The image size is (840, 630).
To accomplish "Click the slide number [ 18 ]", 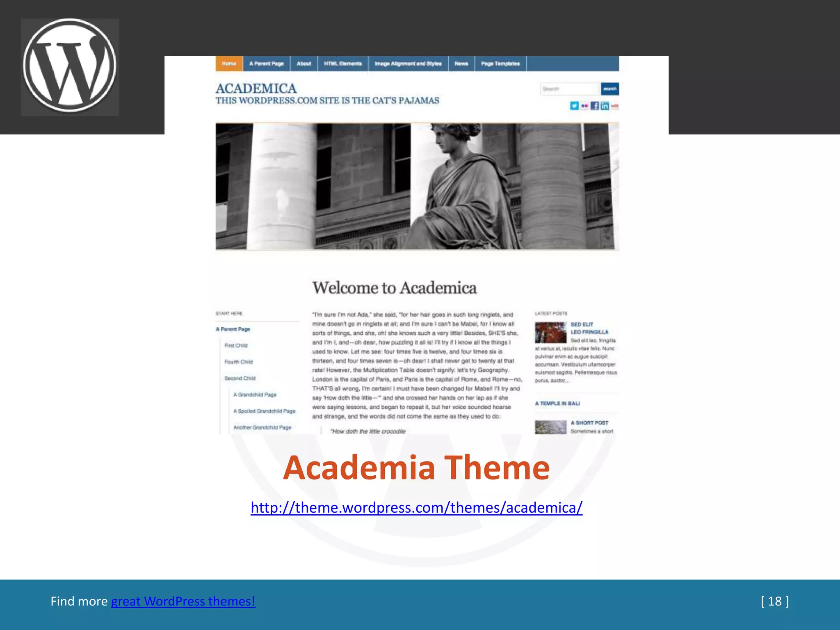I will click(x=775, y=601).
